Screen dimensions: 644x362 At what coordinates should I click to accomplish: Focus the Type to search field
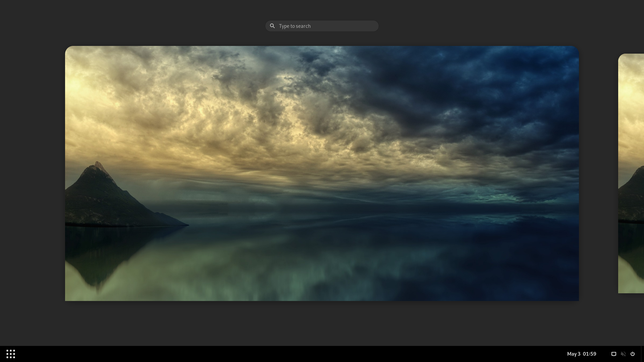pyautogui.click(x=322, y=26)
